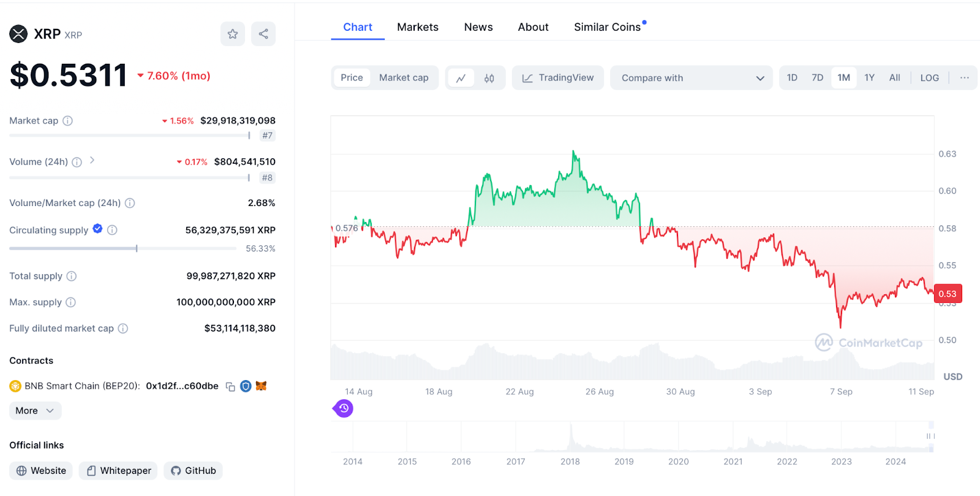Click the 100,000,000,000 XRP max supply value
This screenshot has width=980, height=496.
coord(226,302)
